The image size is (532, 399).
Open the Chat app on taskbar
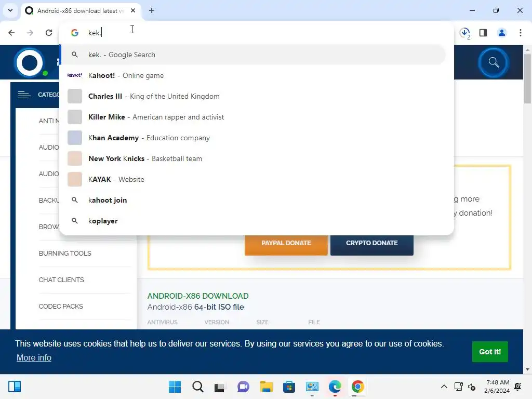(x=243, y=387)
